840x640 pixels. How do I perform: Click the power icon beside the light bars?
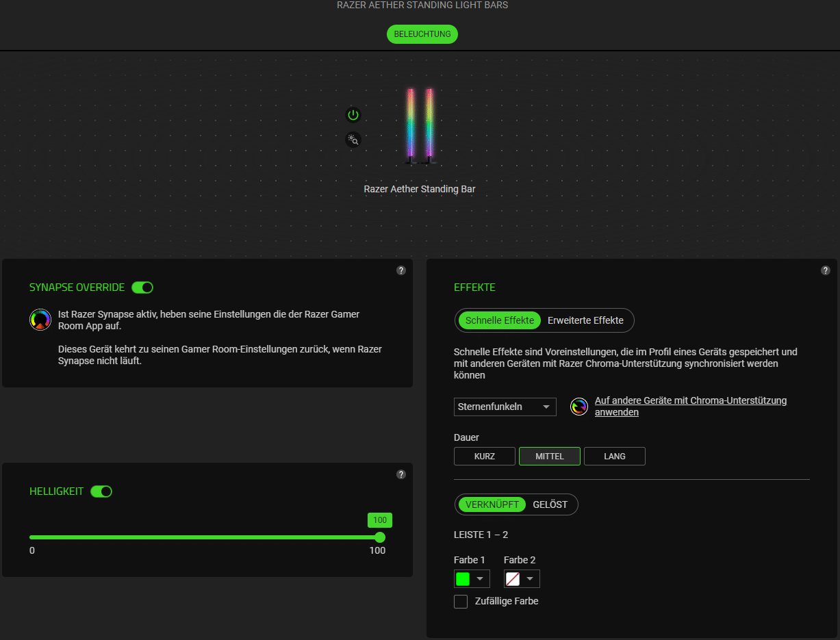tap(353, 115)
